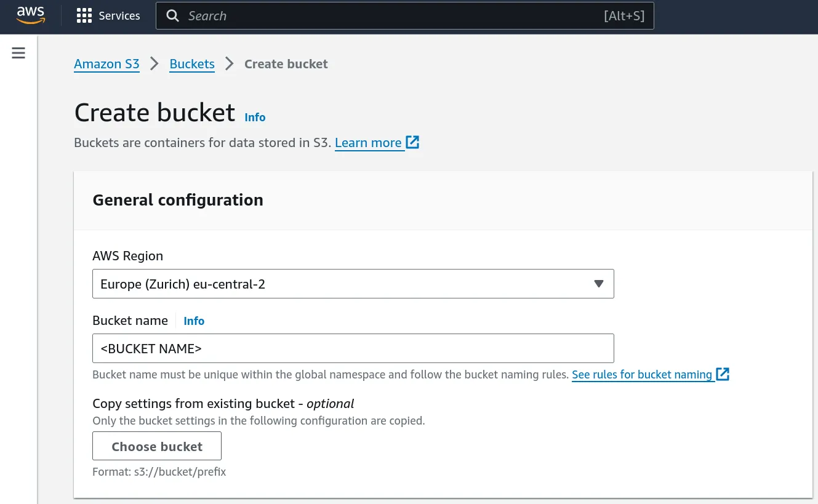Click external icon next to bucket naming rules
The height and width of the screenshot is (504, 818).
point(723,374)
